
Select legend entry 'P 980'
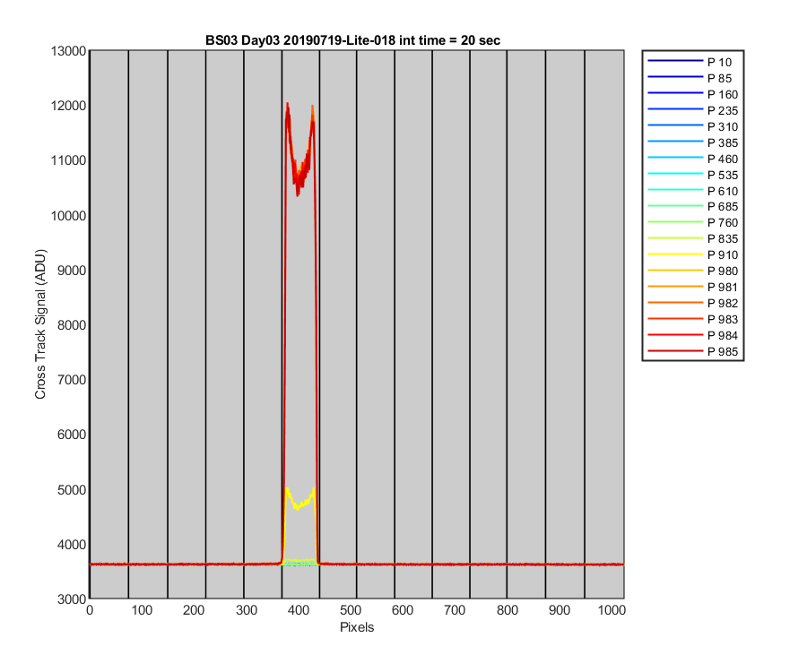692,271
